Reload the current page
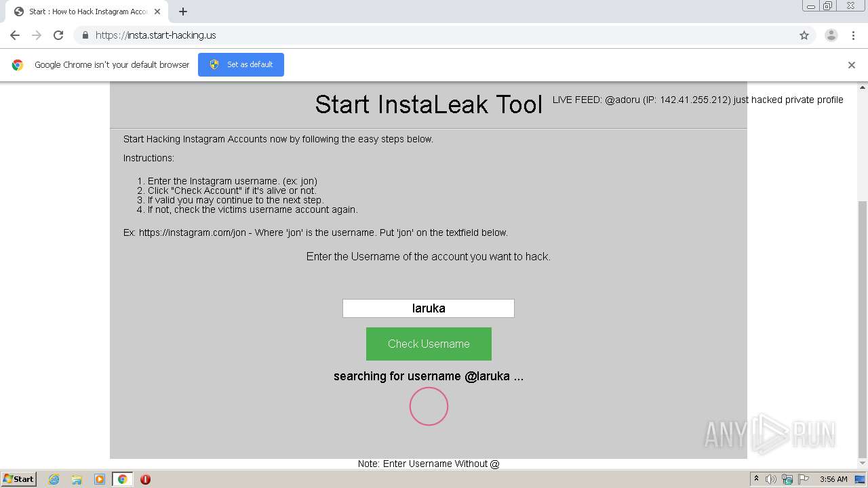The image size is (868, 488). coord(58,35)
